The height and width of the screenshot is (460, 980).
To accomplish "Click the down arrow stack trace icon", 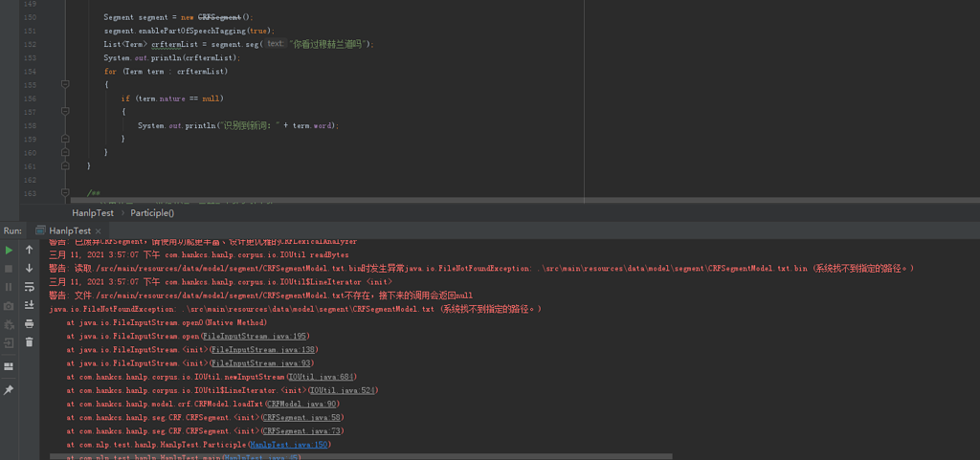I will (29, 268).
